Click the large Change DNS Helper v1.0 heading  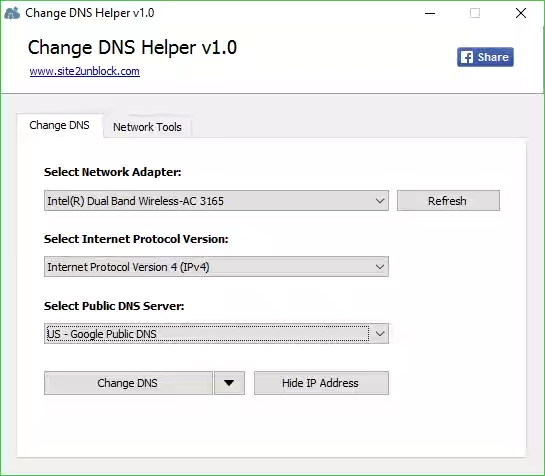point(132,47)
